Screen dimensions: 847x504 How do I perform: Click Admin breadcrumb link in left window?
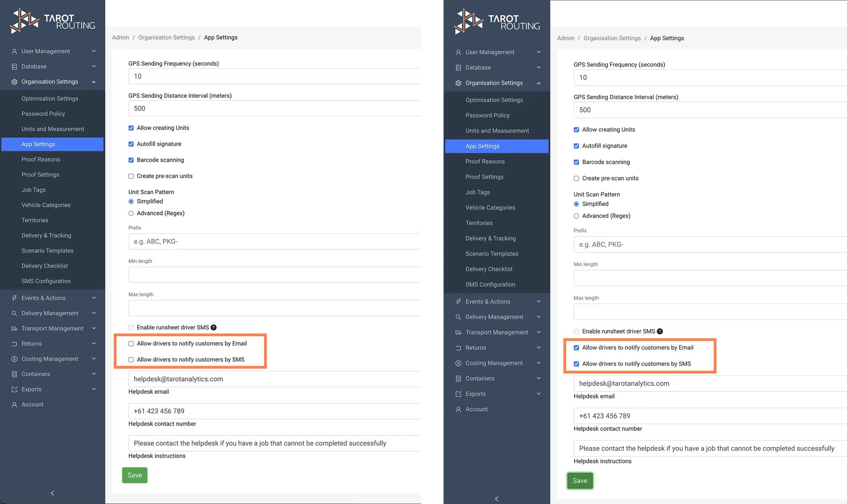(120, 37)
